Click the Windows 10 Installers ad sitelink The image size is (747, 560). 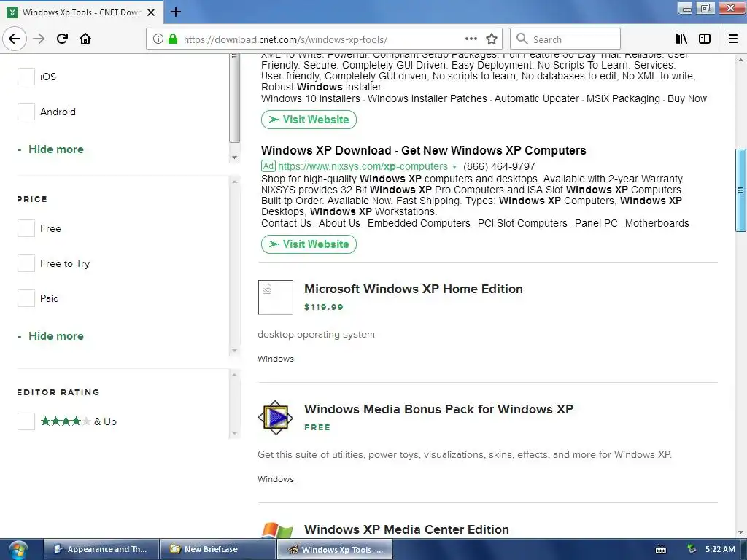point(311,98)
